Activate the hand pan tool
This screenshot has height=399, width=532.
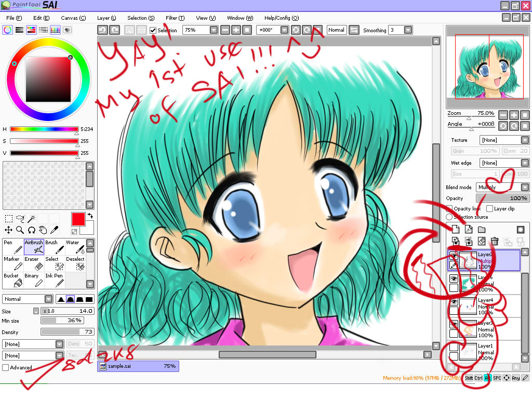(x=43, y=230)
